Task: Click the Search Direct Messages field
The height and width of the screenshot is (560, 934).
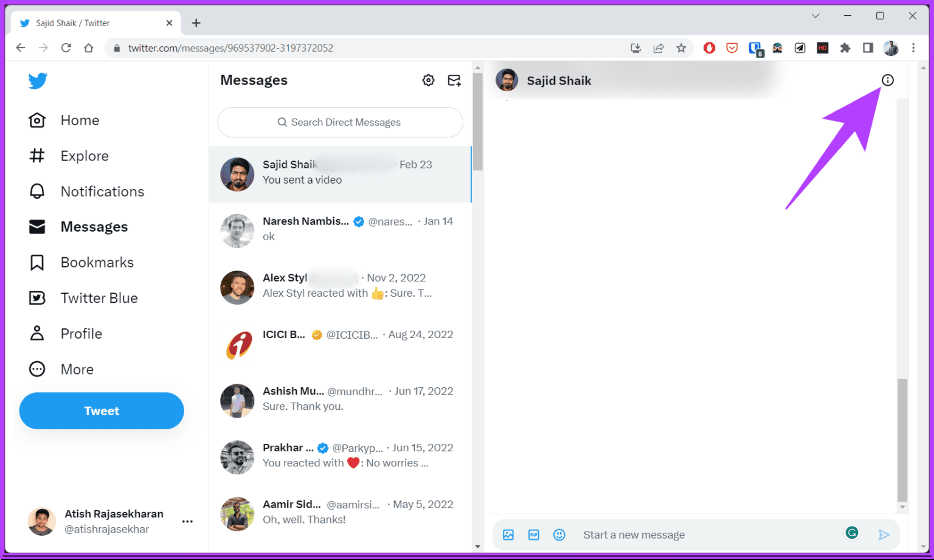Action: [340, 122]
